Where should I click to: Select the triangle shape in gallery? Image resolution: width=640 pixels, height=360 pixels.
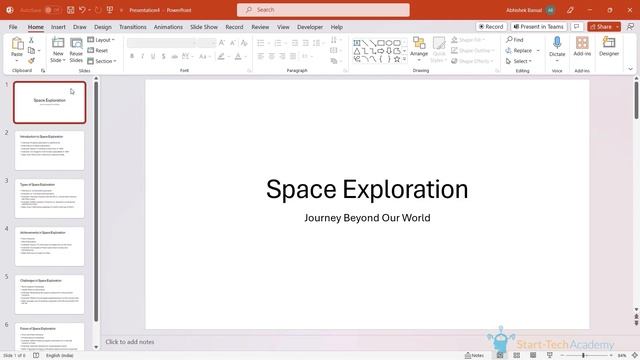(x=357, y=51)
